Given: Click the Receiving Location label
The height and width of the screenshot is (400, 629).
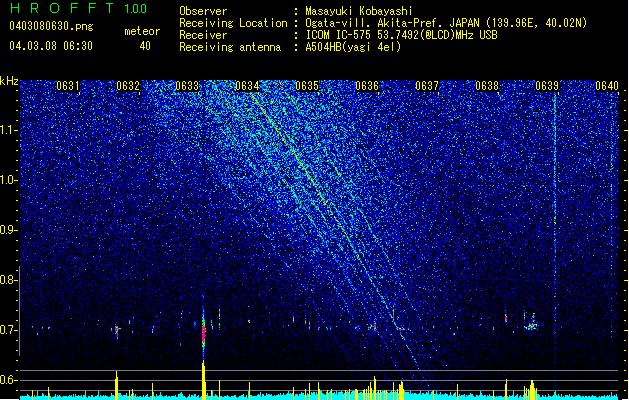Looking at the screenshot, I should [x=233, y=23].
